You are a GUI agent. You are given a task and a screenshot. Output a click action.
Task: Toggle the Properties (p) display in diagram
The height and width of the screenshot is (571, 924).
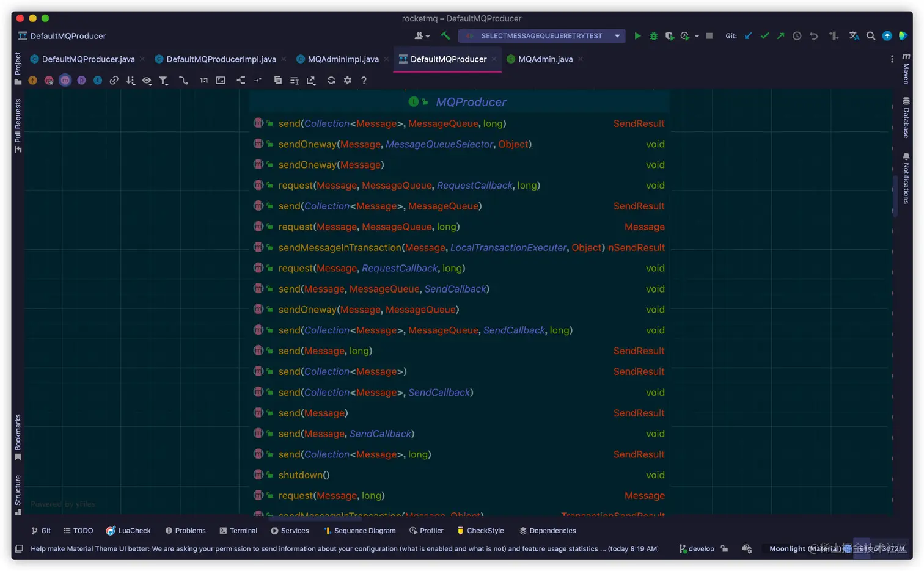coord(81,80)
